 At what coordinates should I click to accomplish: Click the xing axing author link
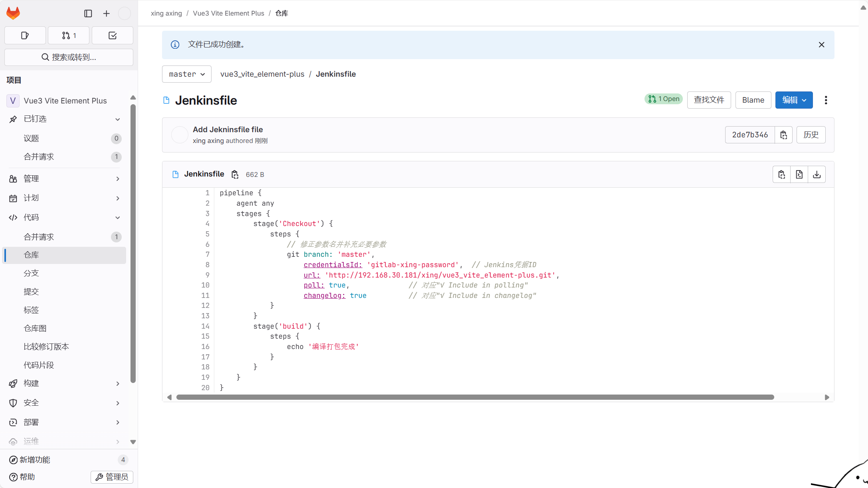208,141
